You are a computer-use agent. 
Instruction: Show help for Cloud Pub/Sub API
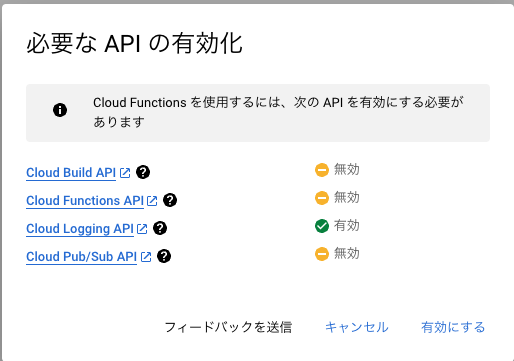point(164,256)
